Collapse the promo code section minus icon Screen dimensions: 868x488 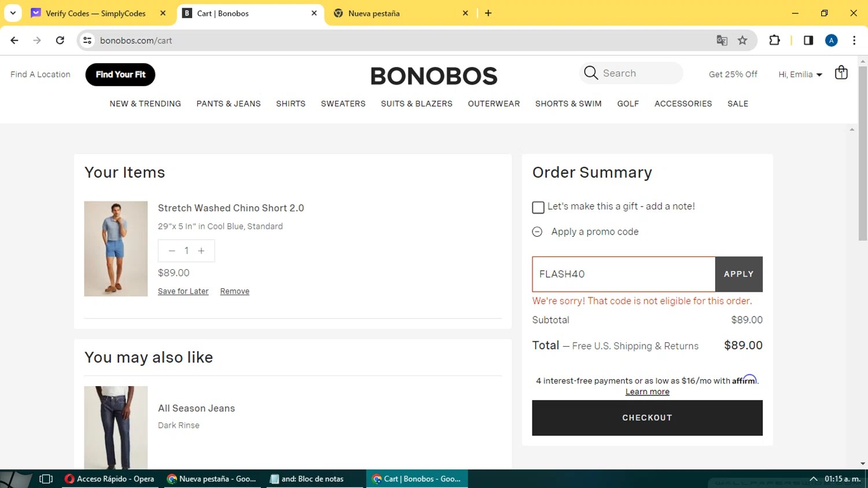pos(537,232)
